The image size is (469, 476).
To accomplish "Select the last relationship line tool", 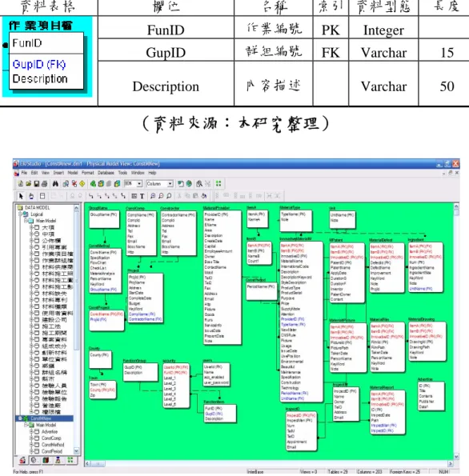I will coord(123,196).
